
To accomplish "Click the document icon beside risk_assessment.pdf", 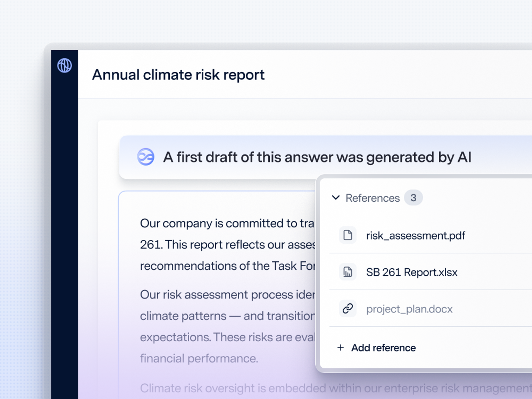I will tap(348, 235).
